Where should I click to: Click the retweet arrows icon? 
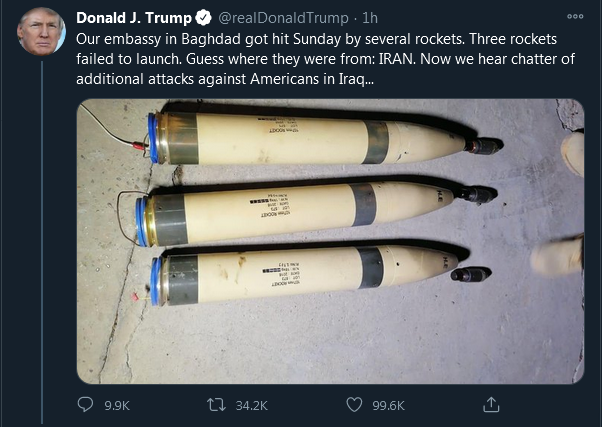click(217, 405)
